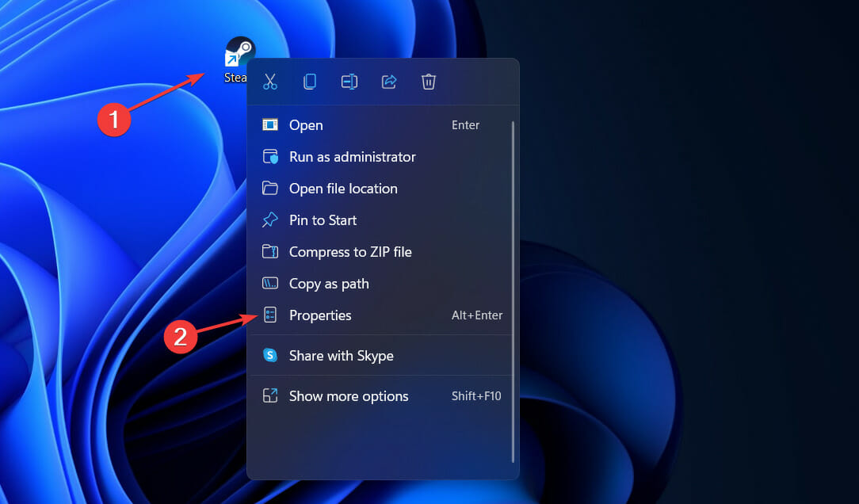Image resolution: width=859 pixels, height=504 pixels.
Task: Select Open from the context menu
Action: [x=307, y=124]
